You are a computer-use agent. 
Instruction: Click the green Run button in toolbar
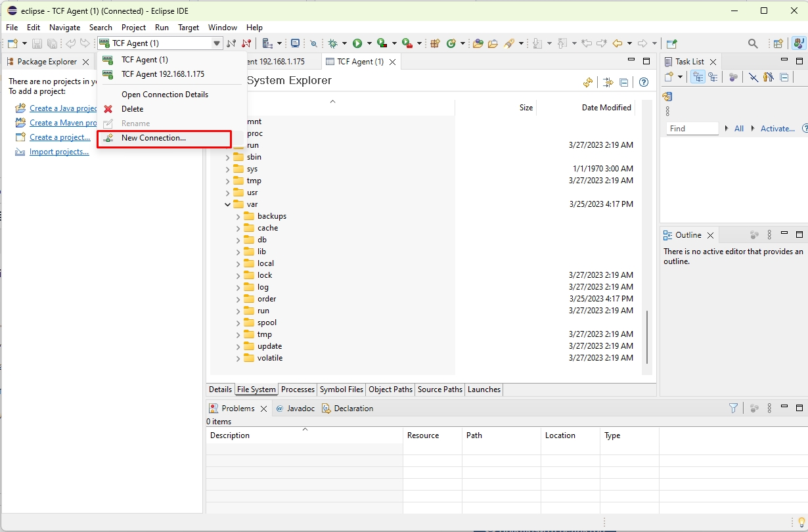pos(357,43)
